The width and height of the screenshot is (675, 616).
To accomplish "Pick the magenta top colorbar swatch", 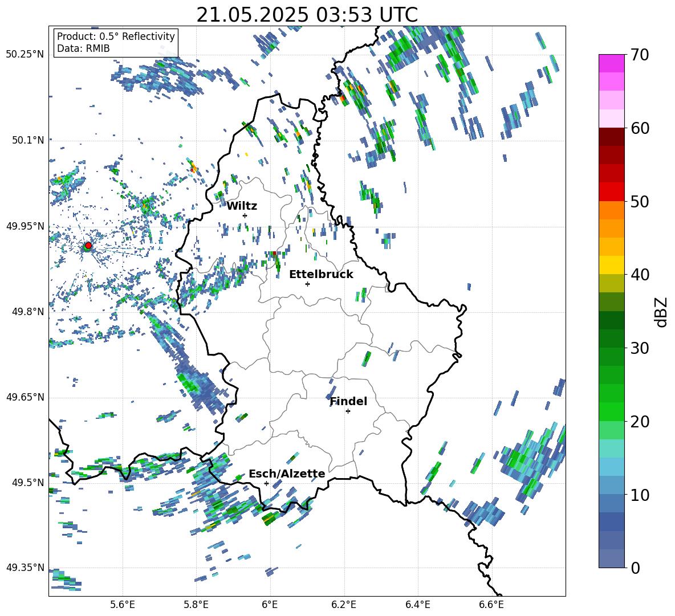I will coord(612,63).
